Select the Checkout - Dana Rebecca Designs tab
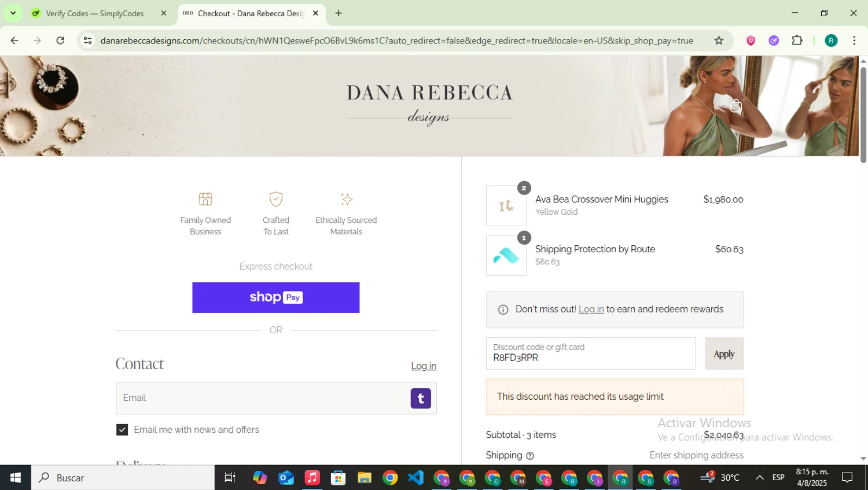Viewport: 868px width, 490px height. 250,13
